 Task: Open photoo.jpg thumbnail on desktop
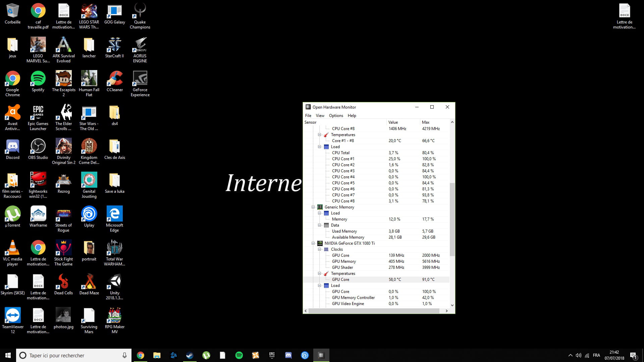[x=63, y=318]
